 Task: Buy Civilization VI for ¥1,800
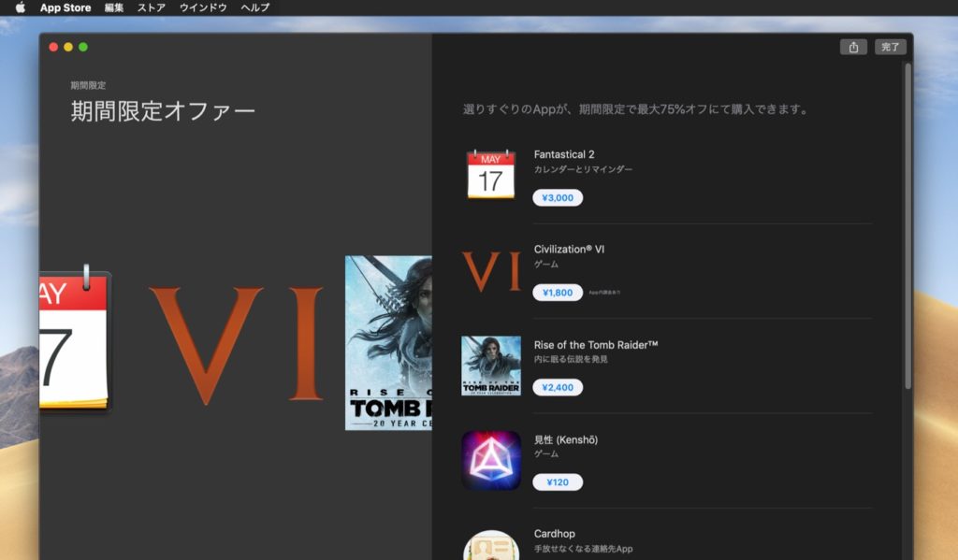558,292
